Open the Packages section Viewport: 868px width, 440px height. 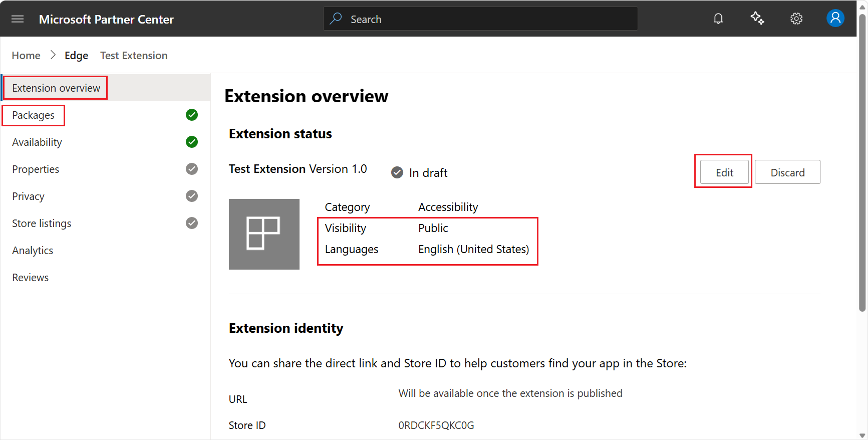(x=106, y=115)
